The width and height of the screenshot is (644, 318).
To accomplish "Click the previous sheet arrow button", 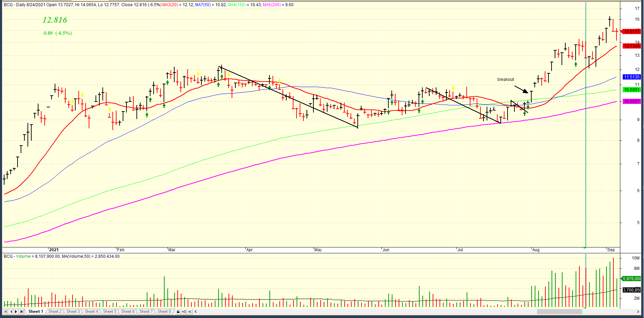I will coord(11,311).
